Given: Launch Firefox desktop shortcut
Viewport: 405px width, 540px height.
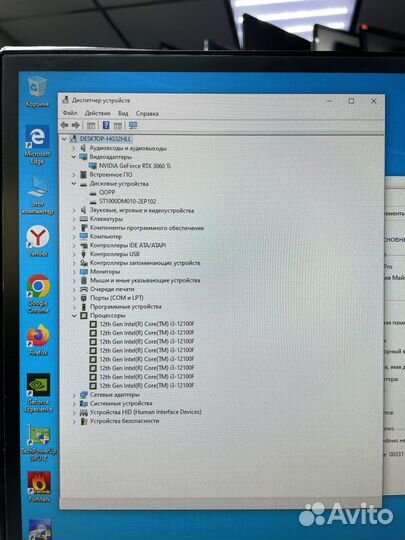Looking at the screenshot, I should pos(38,340).
